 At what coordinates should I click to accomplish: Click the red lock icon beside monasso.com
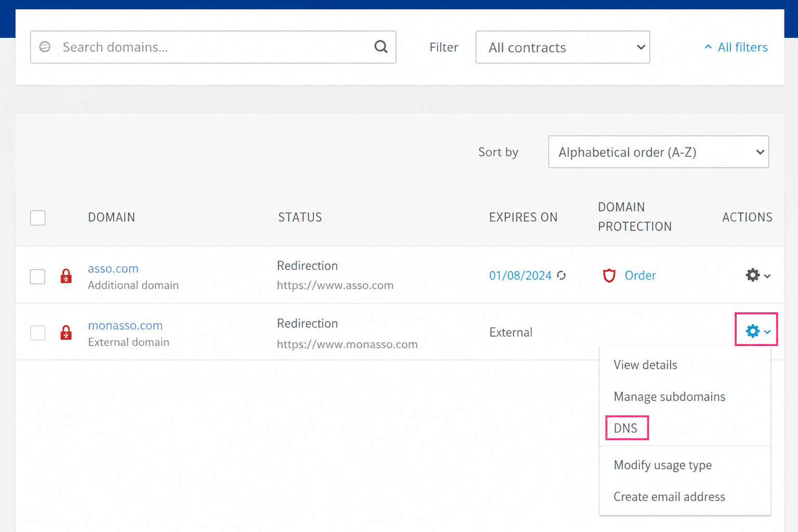click(66, 332)
